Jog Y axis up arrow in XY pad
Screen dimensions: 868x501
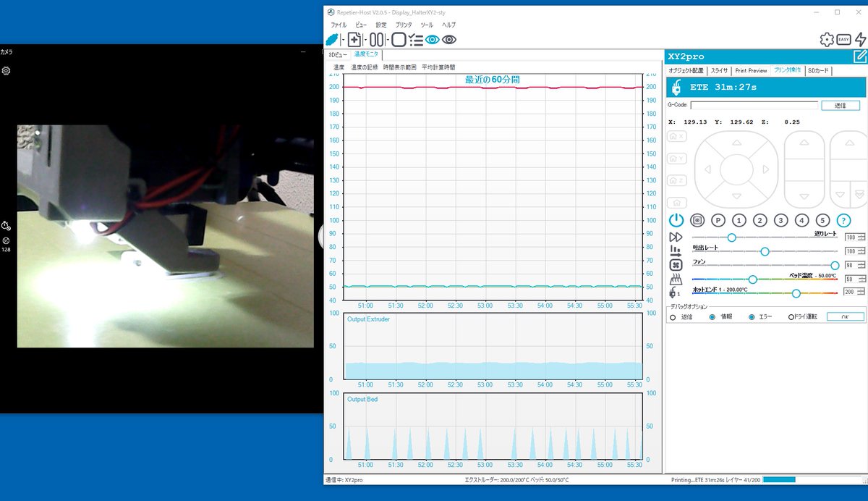pyautogui.click(x=736, y=143)
